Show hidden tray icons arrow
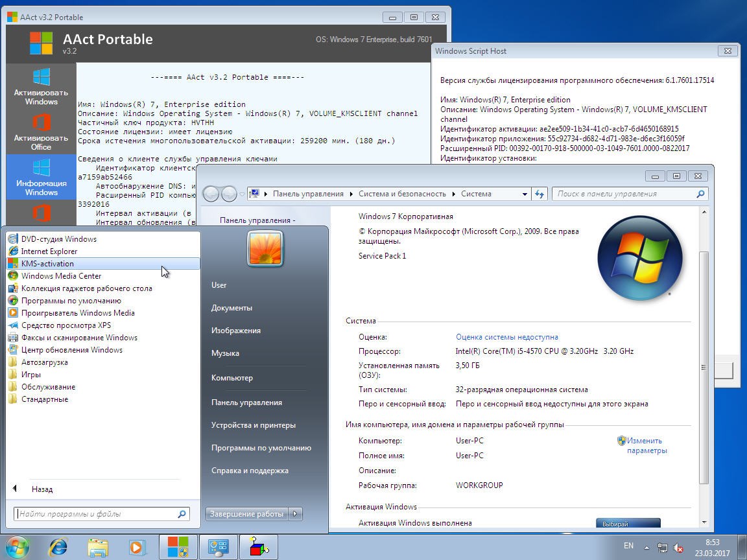The height and width of the screenshot is (560, 747). point(646,548)
